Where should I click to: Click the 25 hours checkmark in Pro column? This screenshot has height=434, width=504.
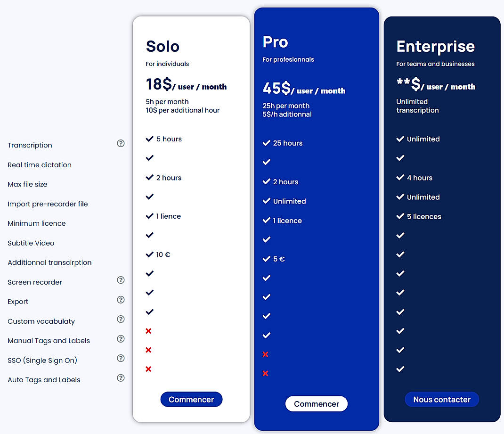[x=267, y=143]
